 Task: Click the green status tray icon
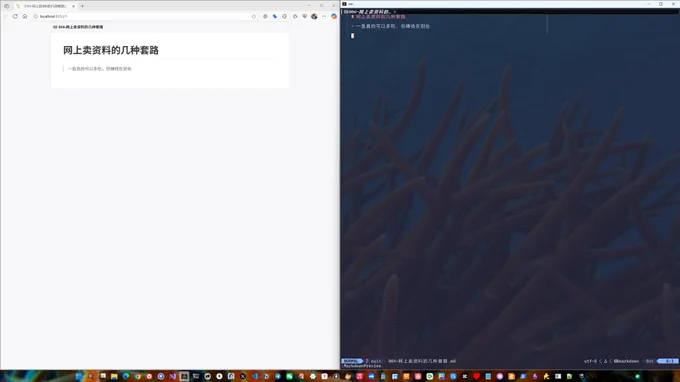coord(638,376)
